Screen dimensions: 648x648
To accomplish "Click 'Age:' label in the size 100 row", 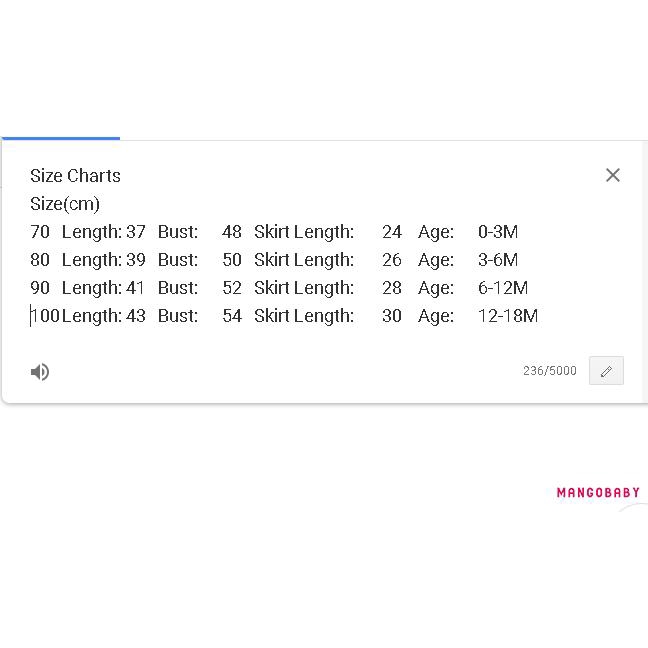I will 436,316.
